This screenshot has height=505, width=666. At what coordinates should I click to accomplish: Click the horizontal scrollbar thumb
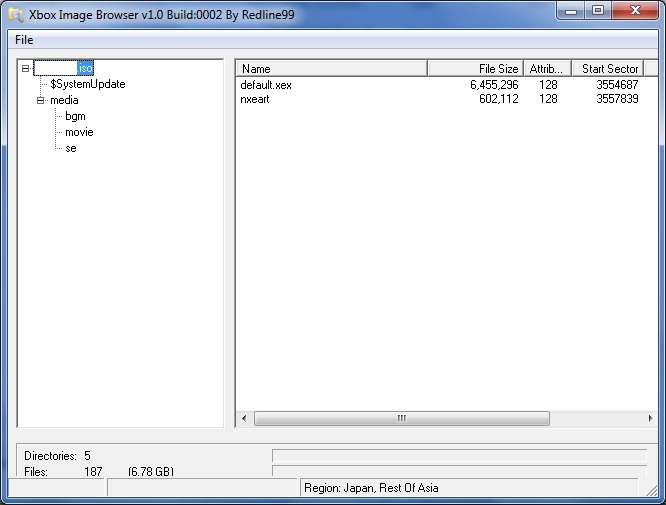click(x=401, y=418)
